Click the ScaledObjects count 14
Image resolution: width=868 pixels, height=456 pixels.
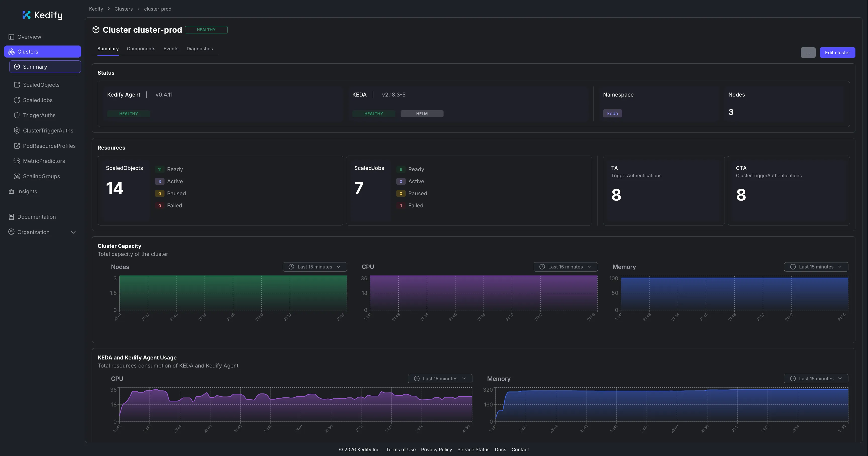115,188
